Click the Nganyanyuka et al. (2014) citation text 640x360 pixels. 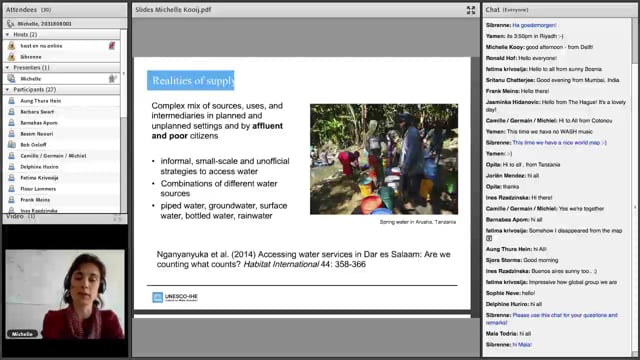click(304, 259)
